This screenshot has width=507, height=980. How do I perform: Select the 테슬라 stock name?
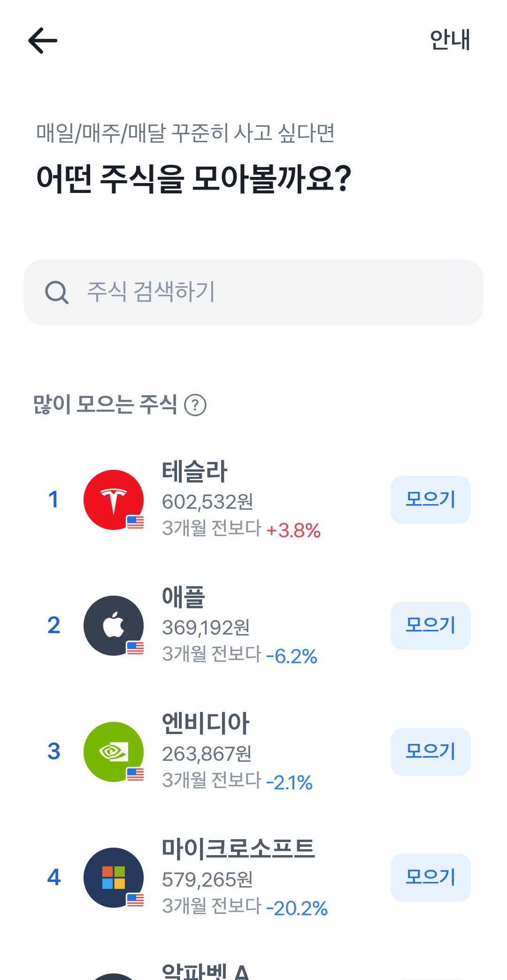[194, 471]
